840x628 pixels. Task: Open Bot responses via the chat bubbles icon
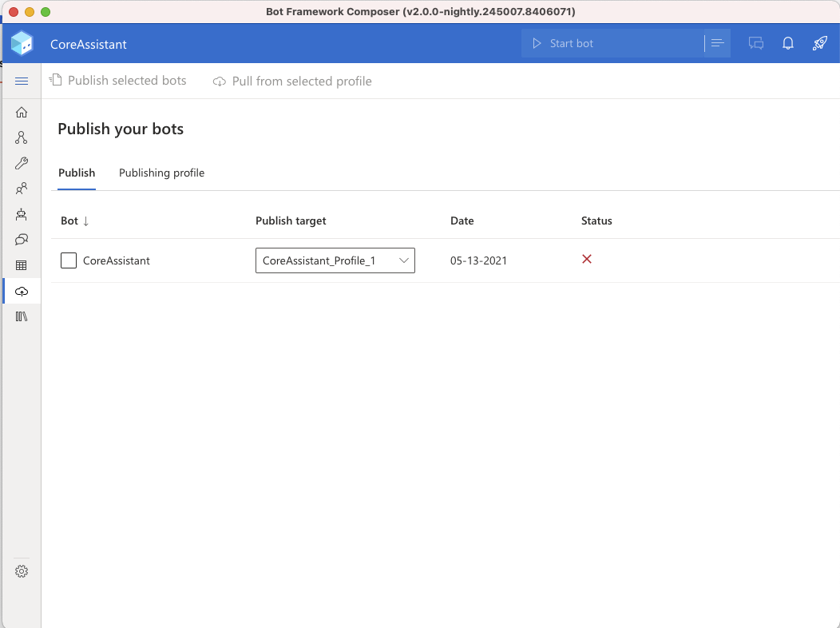pyautogui.click(x=22, y=239)
